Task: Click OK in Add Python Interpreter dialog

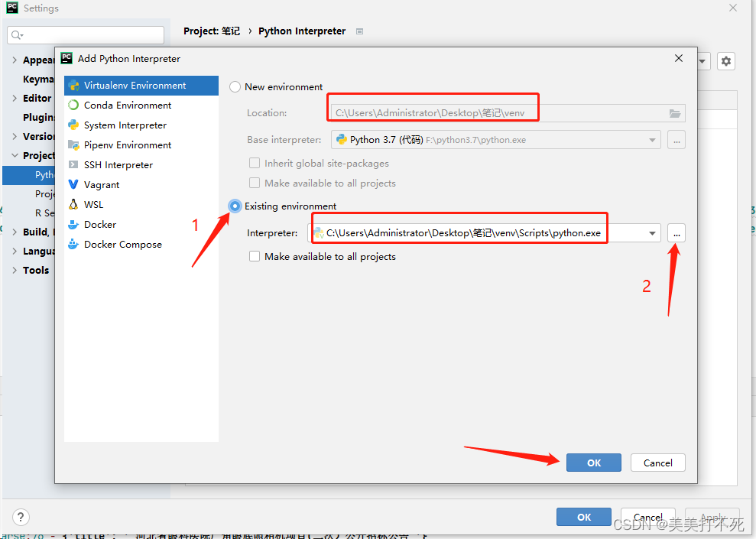Action: coord(593,463)
